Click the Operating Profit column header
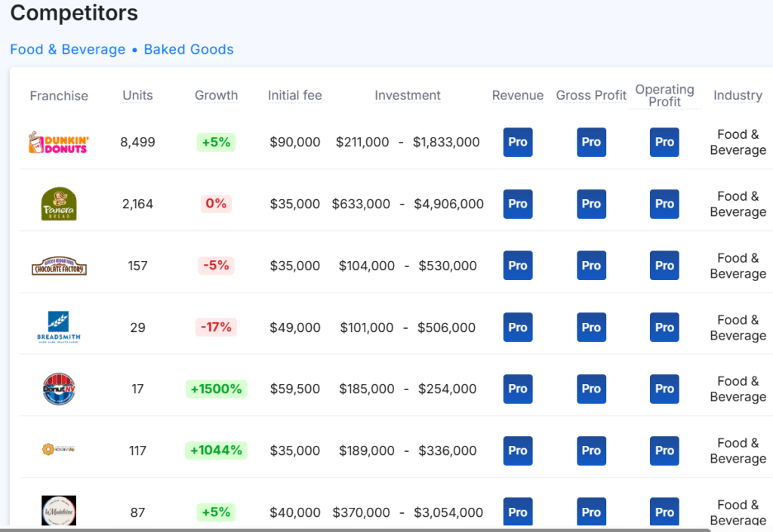This screenshot has width=773, height=532. point(664,96)
